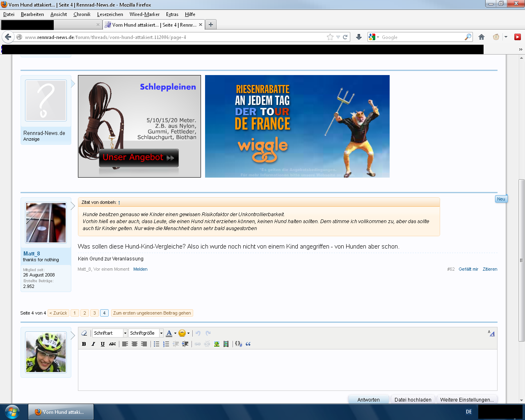The image size is (525, 420).
Task: Click the Firefox home icon
Action: pos(482,37)
